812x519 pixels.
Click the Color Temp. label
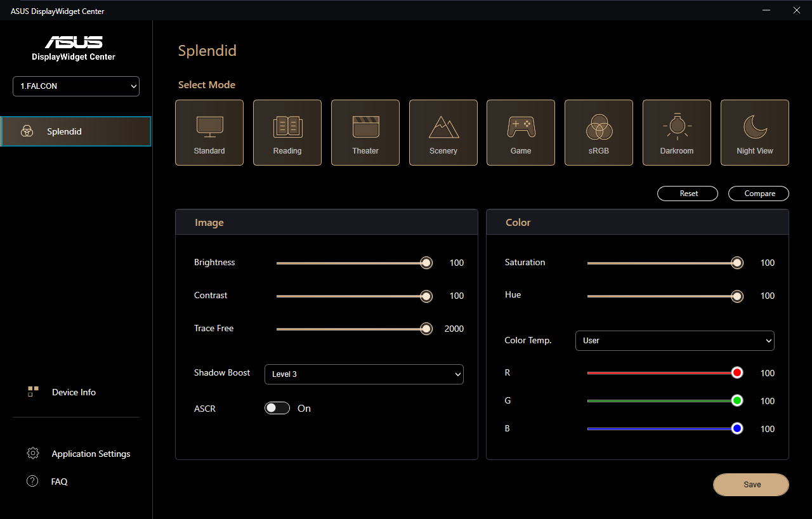click(x=528, y=340)
